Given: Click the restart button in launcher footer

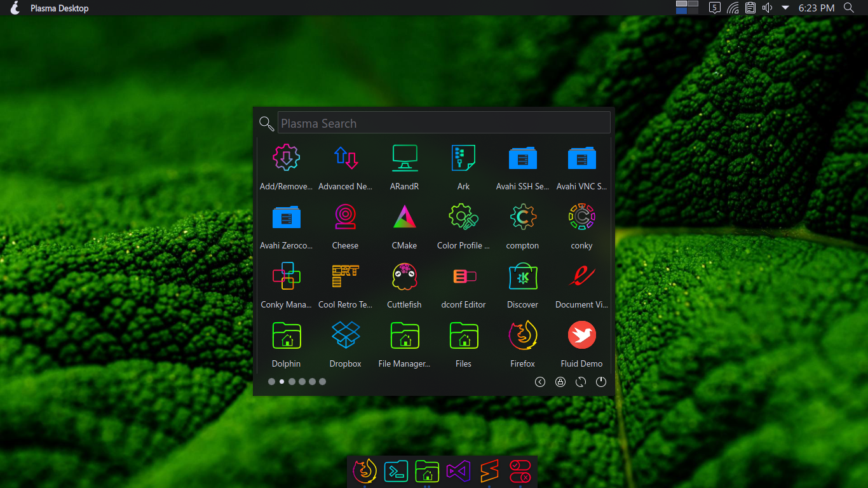Looking at the screenshot, I should [581, 382].
